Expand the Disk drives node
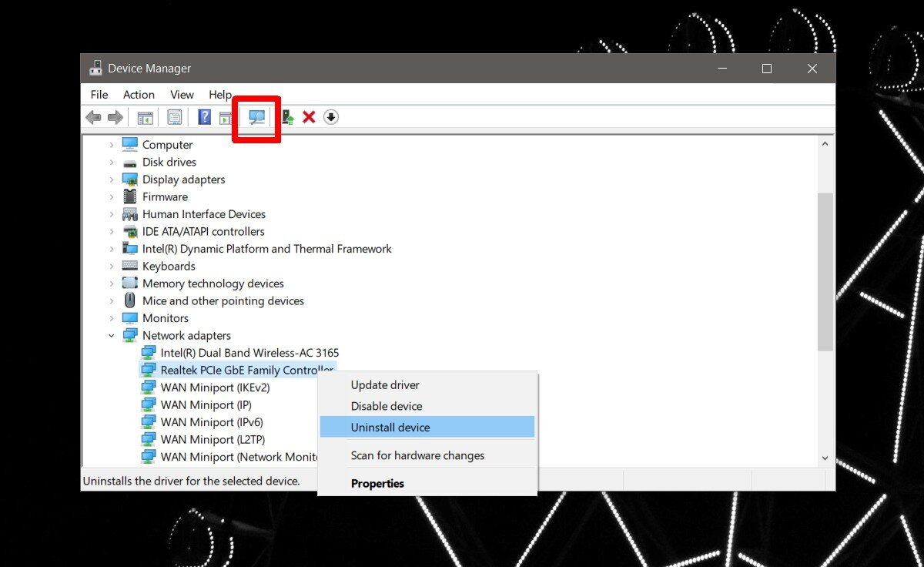Viewport: 924px width, 567px height. tap(112, 163)
